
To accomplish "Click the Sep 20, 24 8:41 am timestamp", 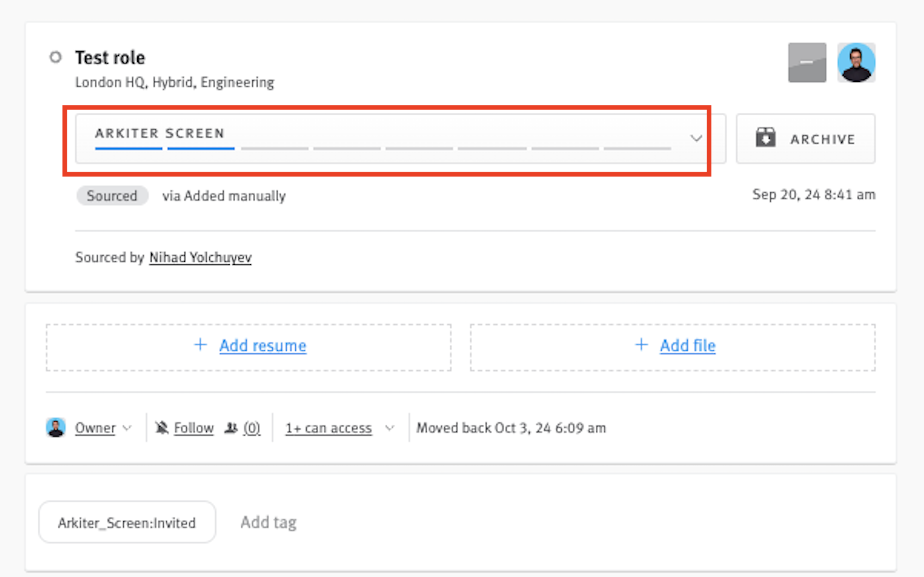I will click(814, 195).
